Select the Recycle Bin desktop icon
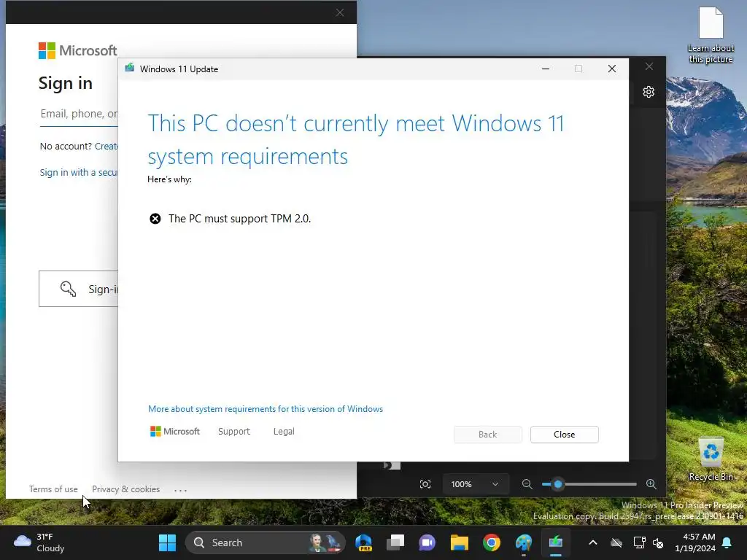This screenshot has width=747, height=560. pos(711,459)
